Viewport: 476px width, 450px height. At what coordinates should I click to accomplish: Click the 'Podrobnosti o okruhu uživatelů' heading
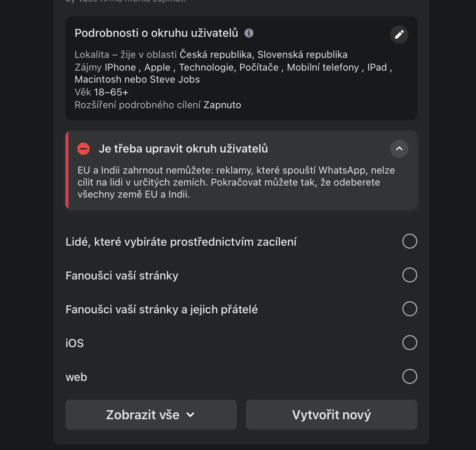[x=156, y=33]
